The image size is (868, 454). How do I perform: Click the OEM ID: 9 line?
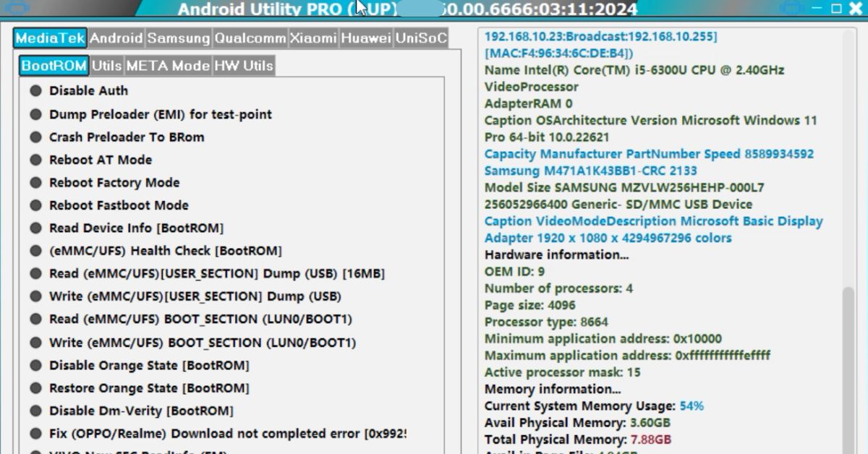pos(515,272)
